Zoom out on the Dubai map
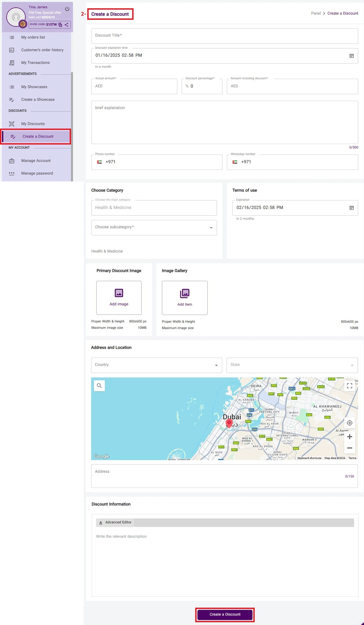The image size is (364, 625). click(x=349, y=448)
